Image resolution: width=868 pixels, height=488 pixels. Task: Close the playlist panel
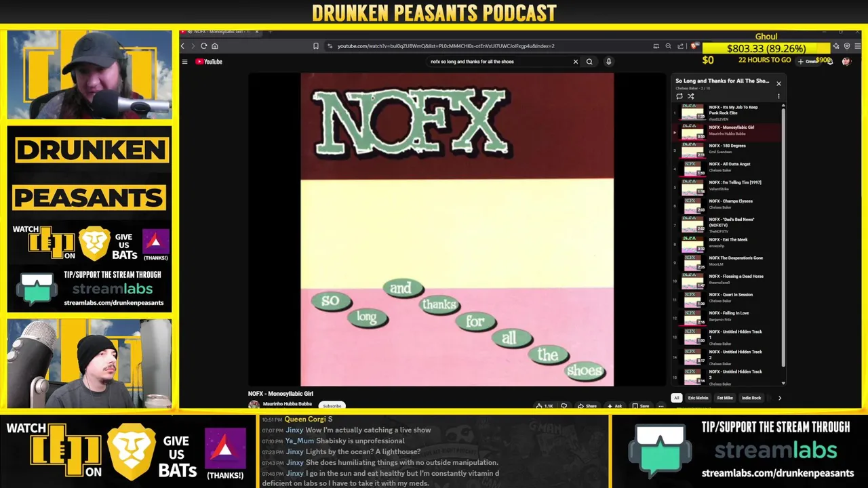point(778,83)
